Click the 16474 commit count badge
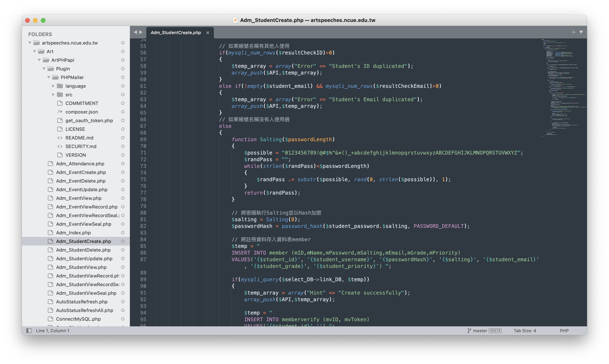Viewport: 609px width, 364px height. [495, 331]
